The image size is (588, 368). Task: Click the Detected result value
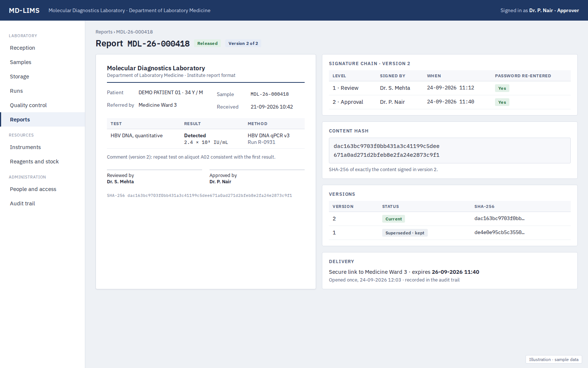point(195,135)
